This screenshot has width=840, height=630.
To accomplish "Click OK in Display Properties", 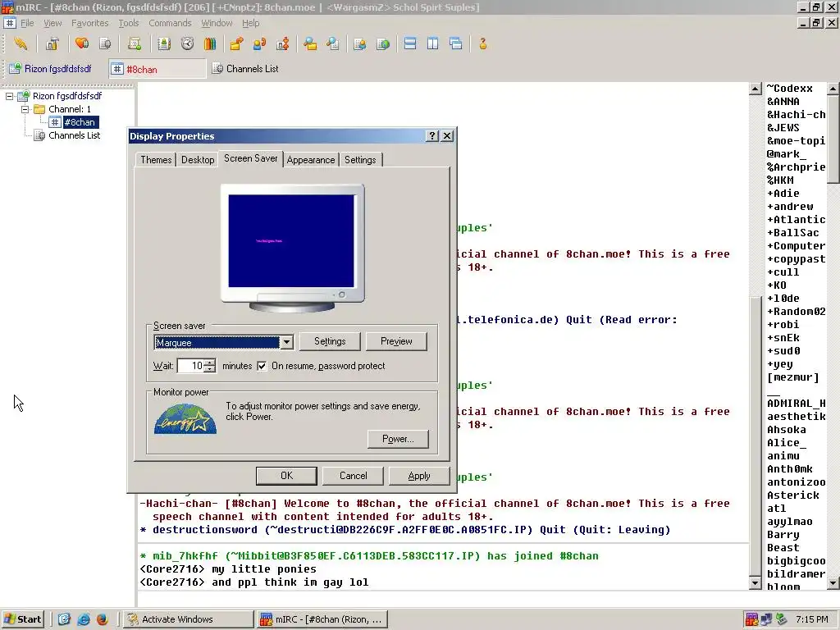I will (286, 476).
